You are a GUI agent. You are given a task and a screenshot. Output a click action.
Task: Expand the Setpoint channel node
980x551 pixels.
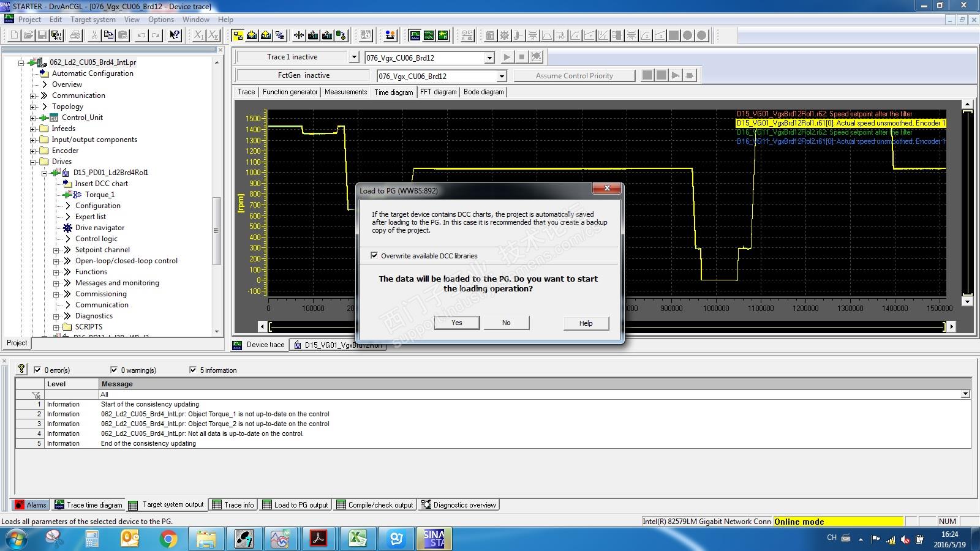(x=56, y=250)
